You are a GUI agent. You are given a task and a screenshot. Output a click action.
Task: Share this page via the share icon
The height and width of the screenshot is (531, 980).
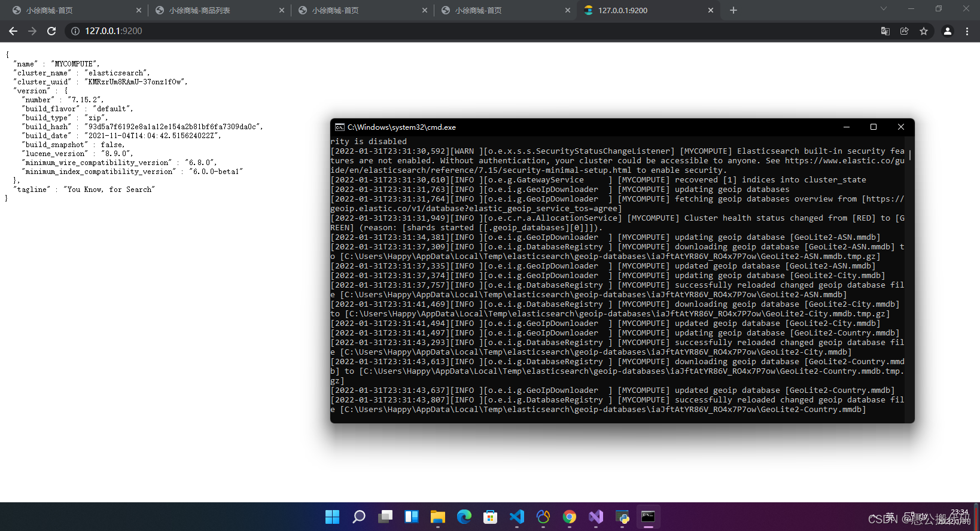pos(905,31)
